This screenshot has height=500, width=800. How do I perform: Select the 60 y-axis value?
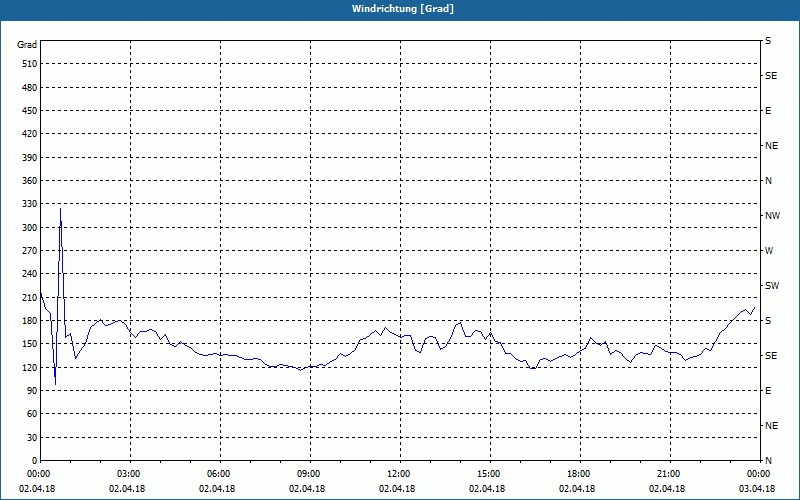(32, 414)
